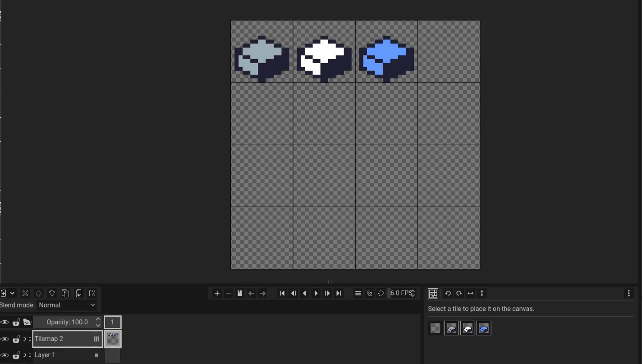
Task: Add a new frame
Action: tap(217, 293)
